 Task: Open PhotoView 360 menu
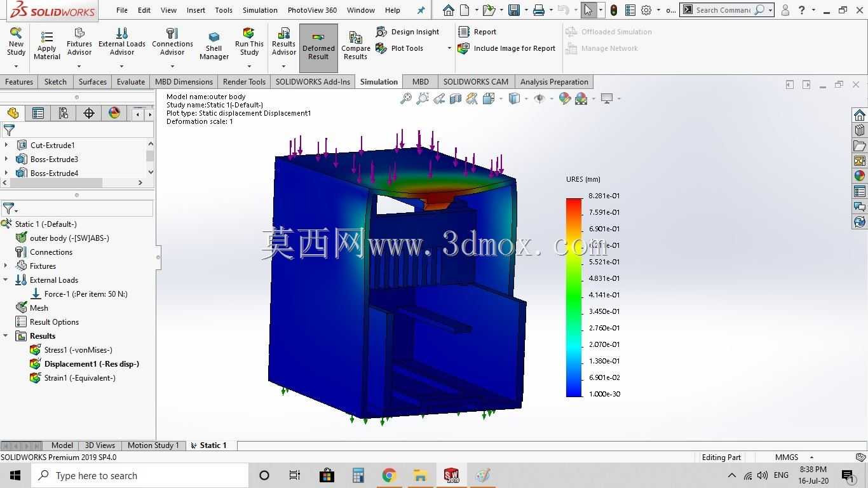click(x=312, y=10)
